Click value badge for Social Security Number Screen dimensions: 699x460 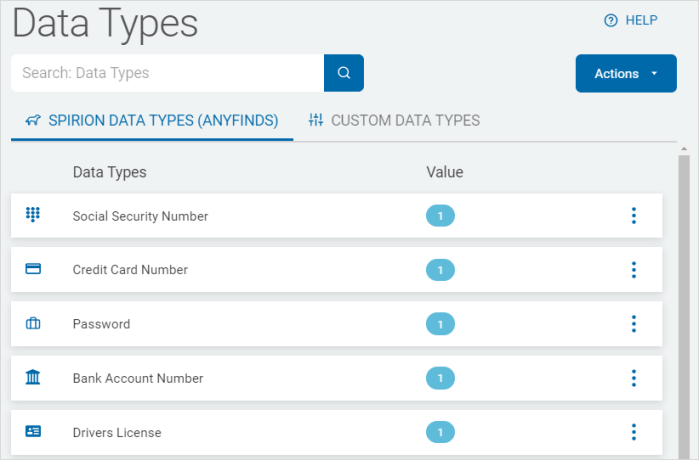click(x=440, y=216)
